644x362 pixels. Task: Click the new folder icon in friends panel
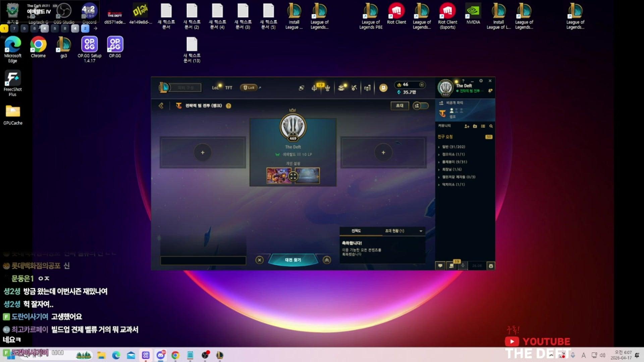(475, 126)
